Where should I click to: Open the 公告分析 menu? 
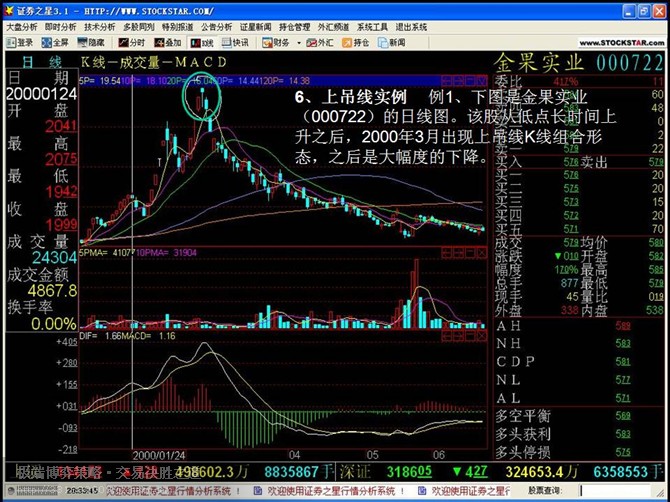pyautogui.click(x=216, y=27)
